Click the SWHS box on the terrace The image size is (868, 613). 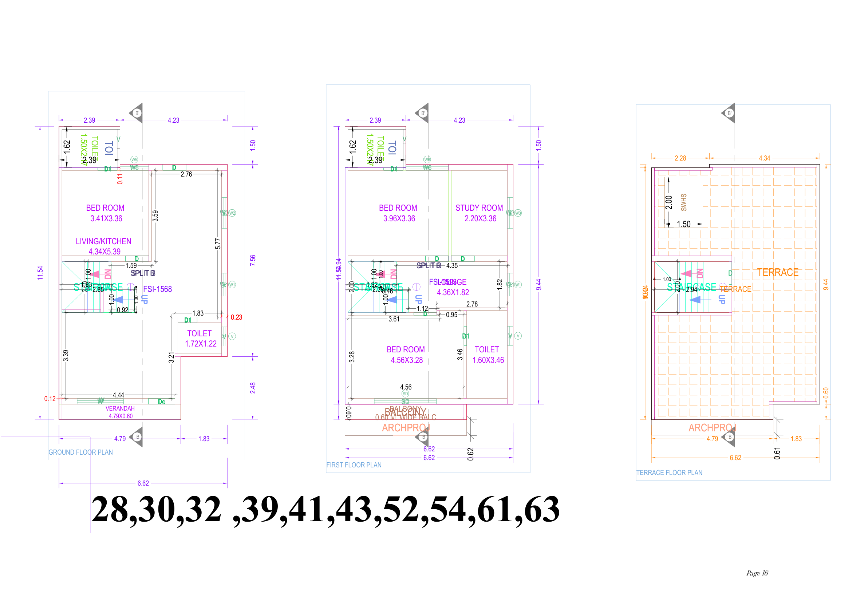(x=683, y=202)
